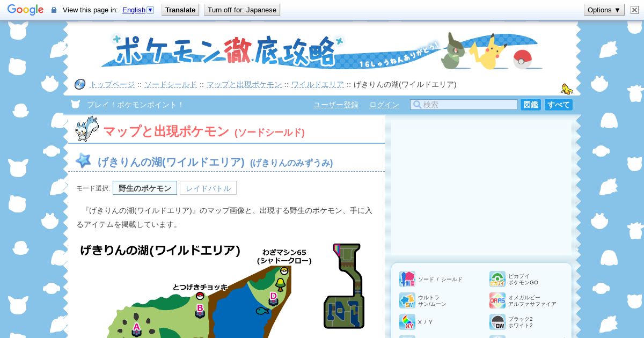Image resolution: width=644 pixels, height=338 pixels.
Task: Click the Wild Area minimap thumbnail
Action: pyautogui.click(x=344, y=286)
